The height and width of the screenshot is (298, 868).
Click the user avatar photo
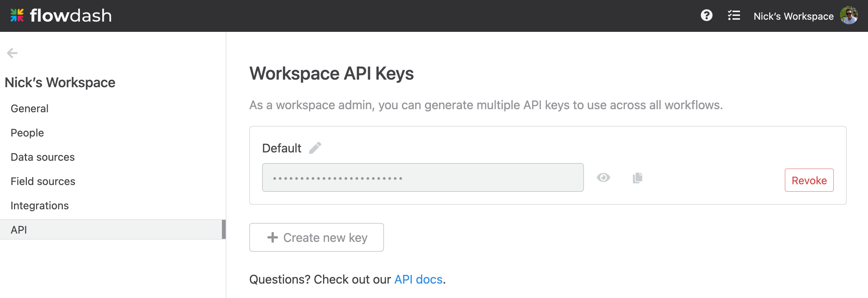coord(849,16)
